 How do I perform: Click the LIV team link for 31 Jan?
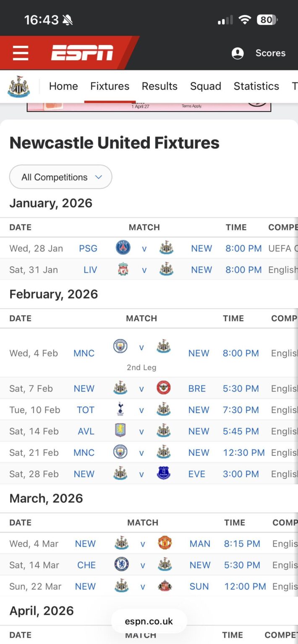pos(90,270)
